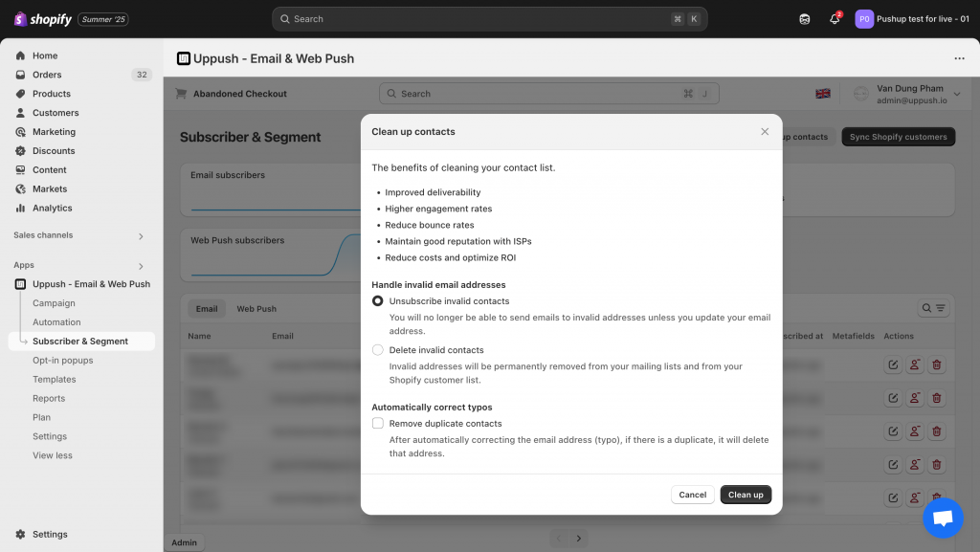Click the Sidekick assistant icon in top bar
980x552 pixels.
(805, 19)
